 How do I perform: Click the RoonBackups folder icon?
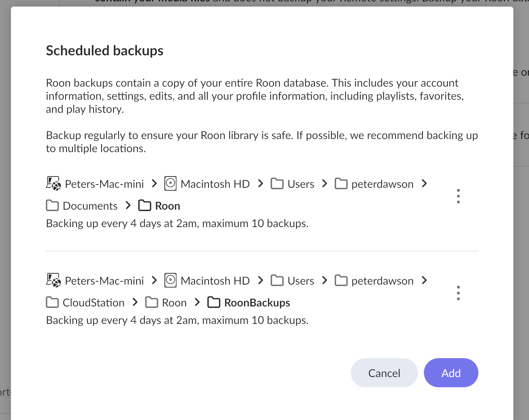click(214, 302)
